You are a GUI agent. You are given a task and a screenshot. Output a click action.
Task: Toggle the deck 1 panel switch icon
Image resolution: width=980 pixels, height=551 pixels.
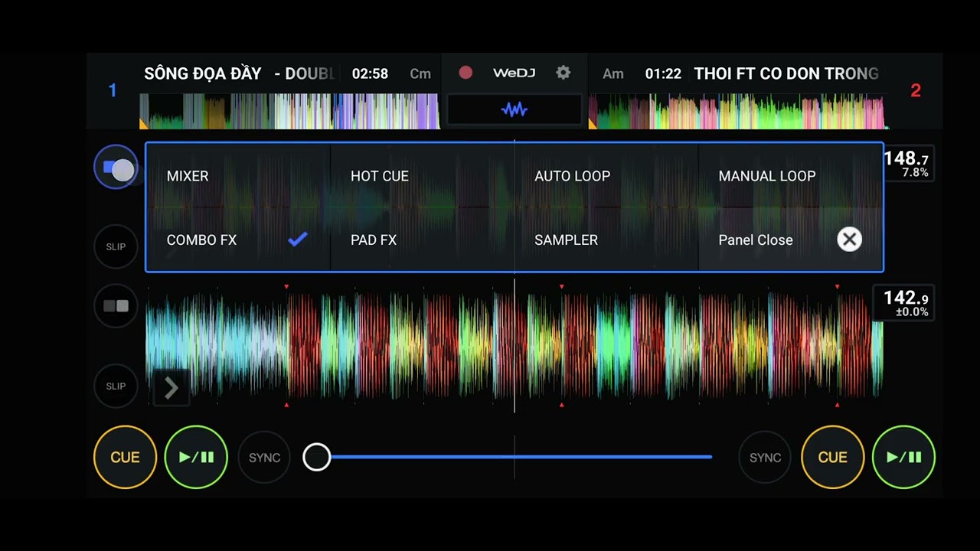tap(116, 168)
